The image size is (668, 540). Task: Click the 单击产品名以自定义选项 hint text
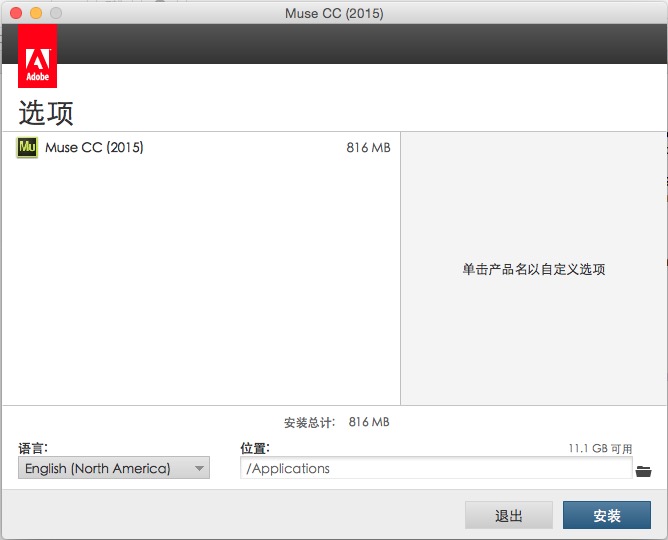click(534, 269)
